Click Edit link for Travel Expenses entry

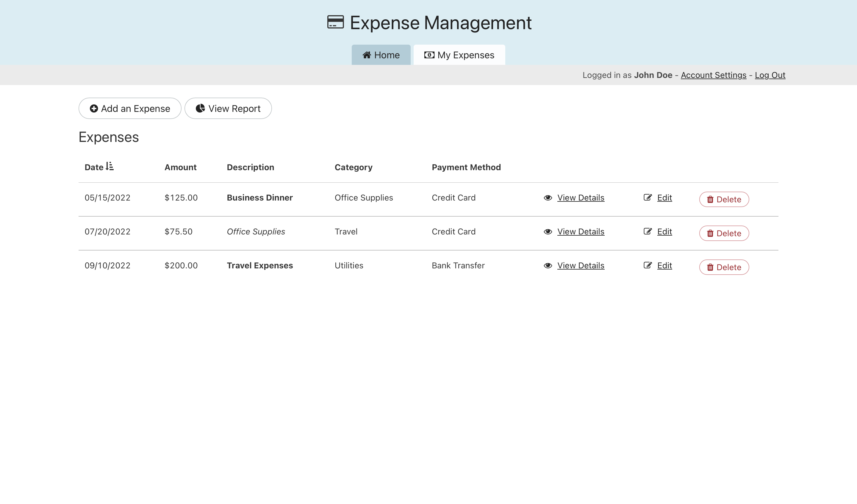pyautogui.click(x=664, y=265)
